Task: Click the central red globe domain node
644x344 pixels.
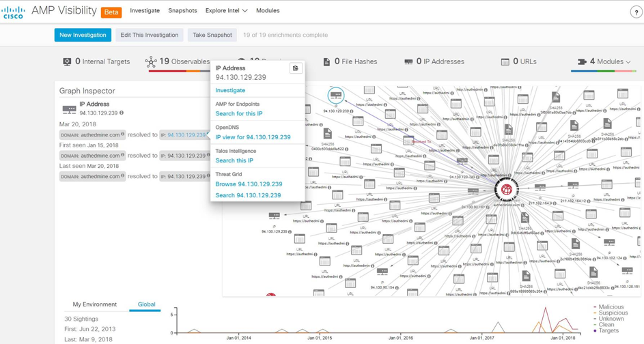Action: coord(506,189)
